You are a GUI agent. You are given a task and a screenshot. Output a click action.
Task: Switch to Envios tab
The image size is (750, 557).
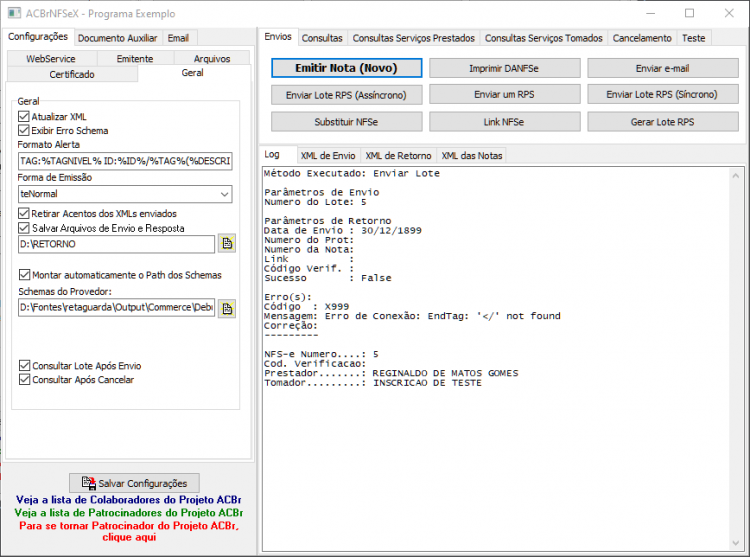[x=278, y=37]
